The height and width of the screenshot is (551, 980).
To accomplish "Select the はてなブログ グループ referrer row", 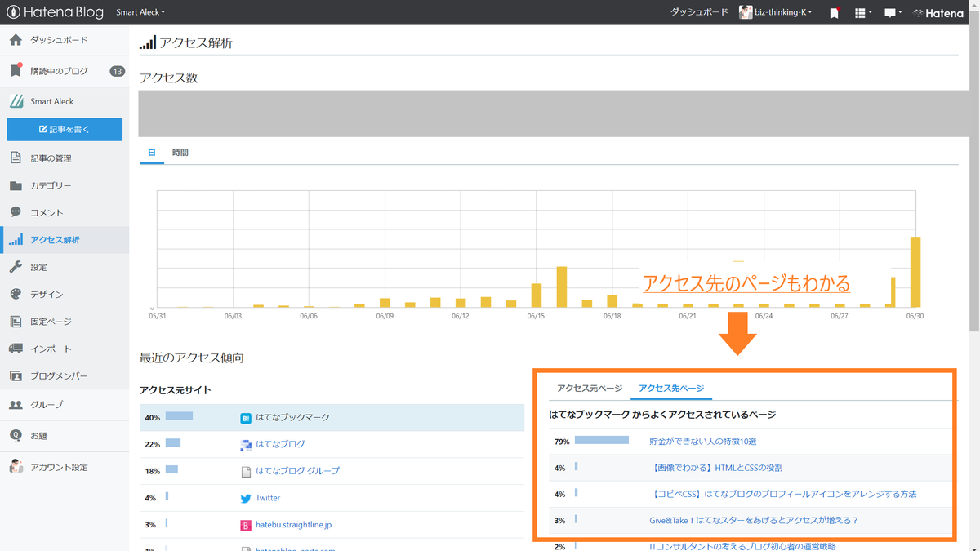I will (332, 471).
